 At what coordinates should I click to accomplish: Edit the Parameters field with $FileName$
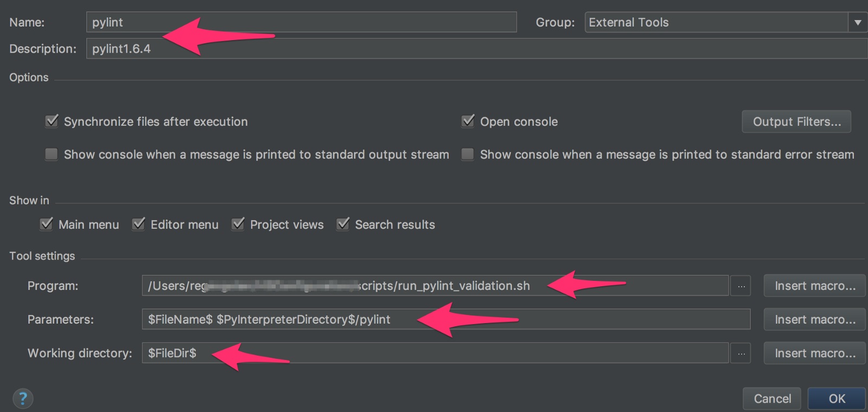tap(446, 319)
